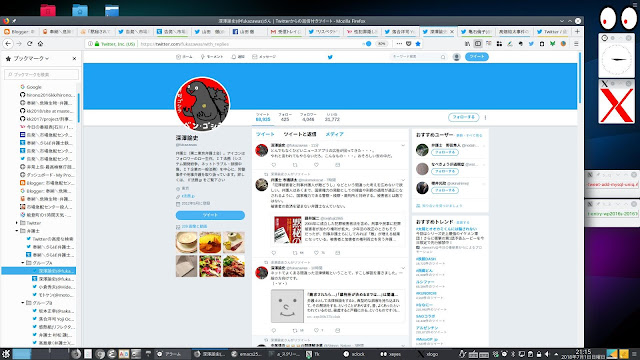
Task: Open profile more-options vertical dots
Action: tap(485, 117)
